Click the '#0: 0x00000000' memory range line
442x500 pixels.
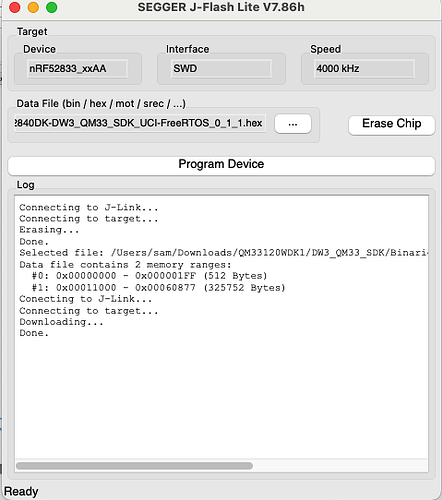click(x=150, y=276)
